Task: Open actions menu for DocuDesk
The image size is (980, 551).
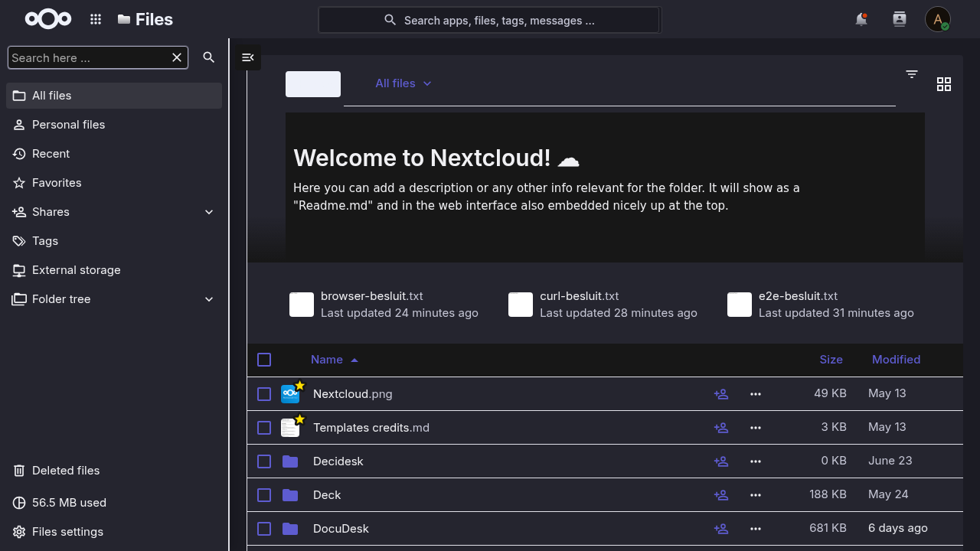Action: click(756, 529)
